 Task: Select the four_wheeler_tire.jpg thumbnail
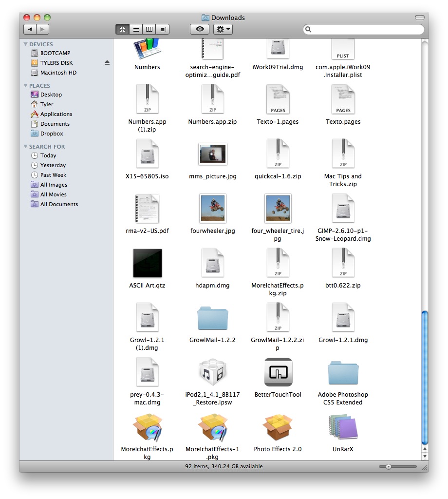pos(278,209)
